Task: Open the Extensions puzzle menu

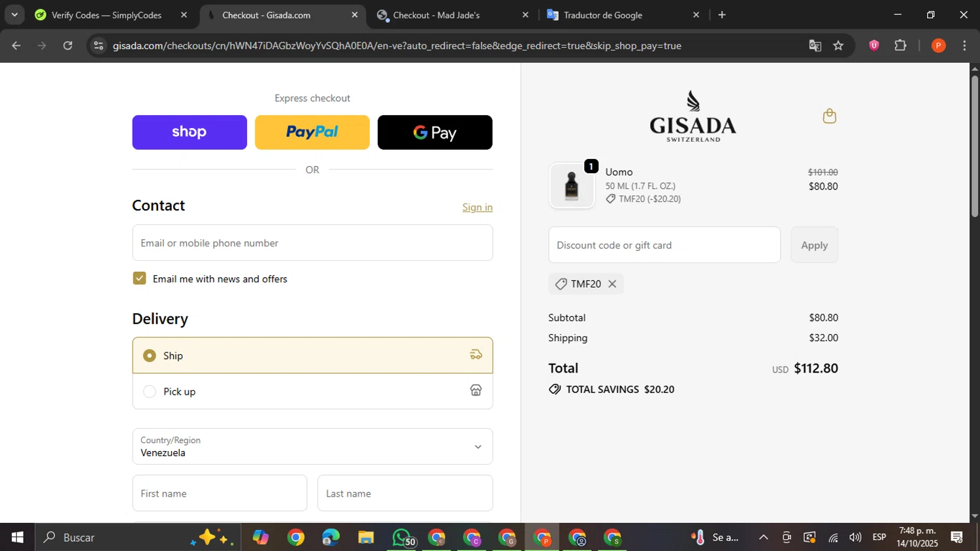Action: click(x=900, y=46)
